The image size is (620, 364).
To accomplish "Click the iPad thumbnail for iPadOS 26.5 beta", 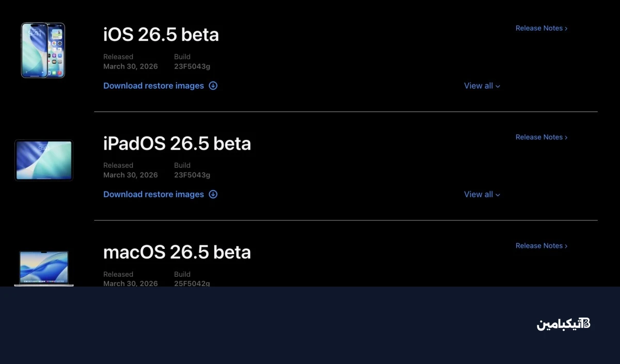I will 44,160.
